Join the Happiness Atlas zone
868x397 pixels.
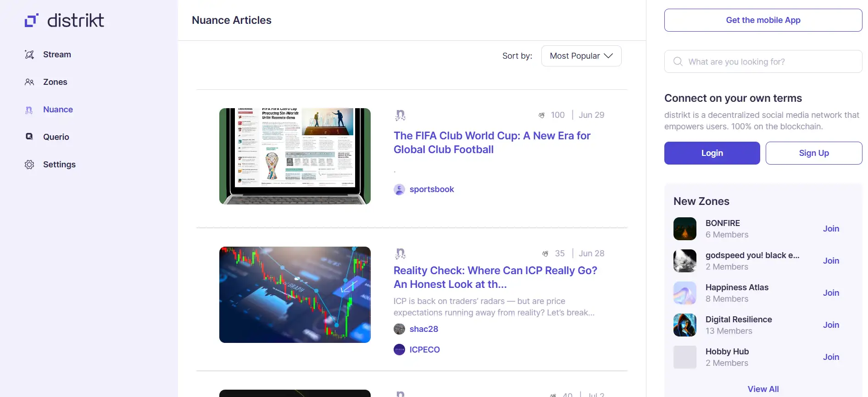pos(830,293)
